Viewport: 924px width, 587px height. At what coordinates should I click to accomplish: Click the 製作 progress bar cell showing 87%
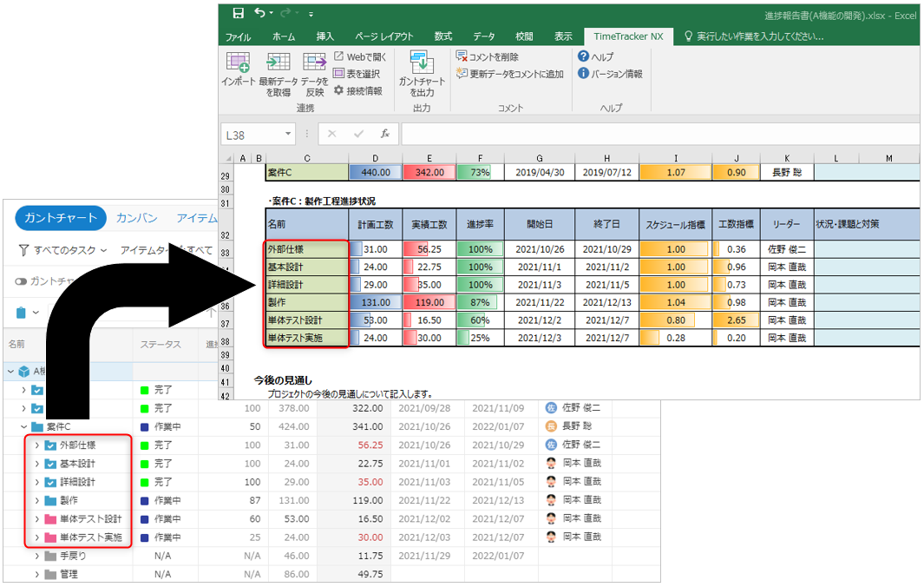[479, 302]
